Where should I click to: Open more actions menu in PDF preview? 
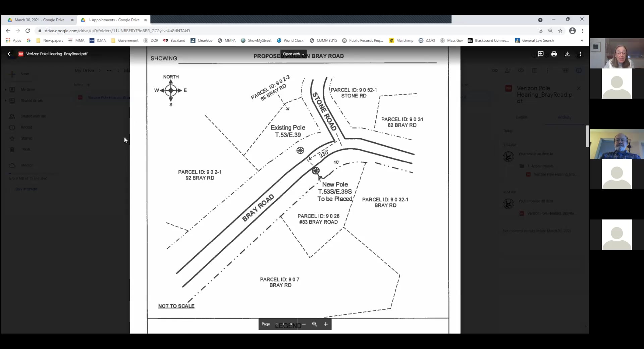(580, 54)
